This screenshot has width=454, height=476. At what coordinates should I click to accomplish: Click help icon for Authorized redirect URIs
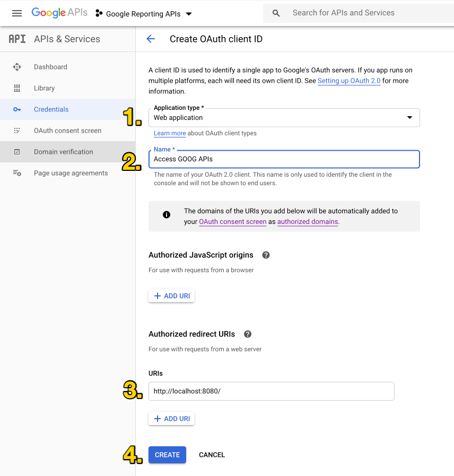pyautogui.click(x=248, y=334)
